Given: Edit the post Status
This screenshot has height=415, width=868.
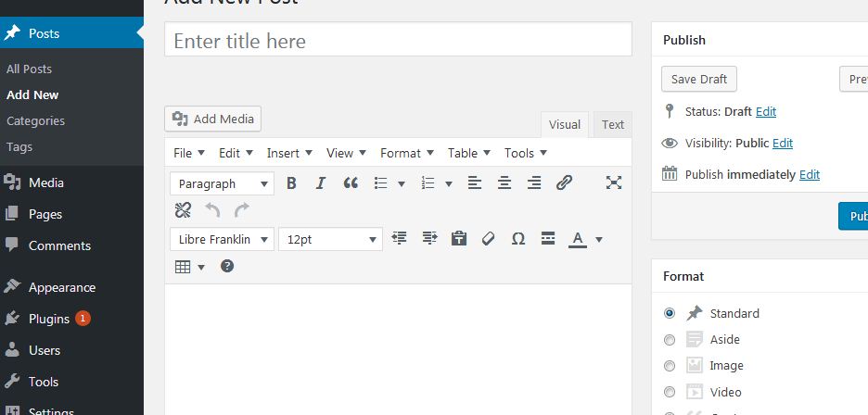Looking at the screenshot, I should click(766, 112).
